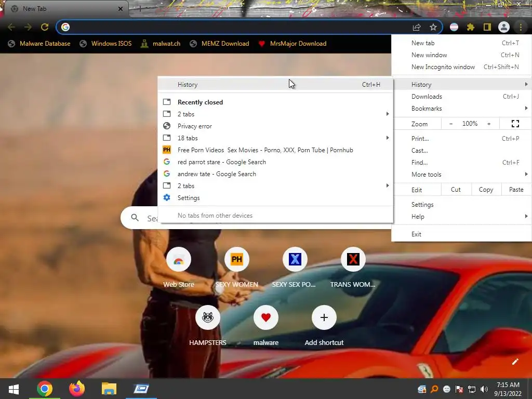532x399 pixels.
Task: Click the customize page pencil icon
Action: coord(515,362)
